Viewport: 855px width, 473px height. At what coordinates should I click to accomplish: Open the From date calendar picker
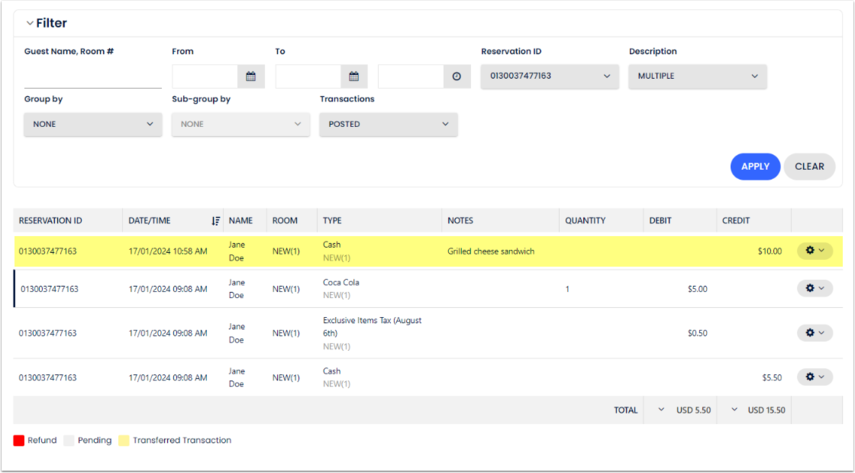pos(251,76)
